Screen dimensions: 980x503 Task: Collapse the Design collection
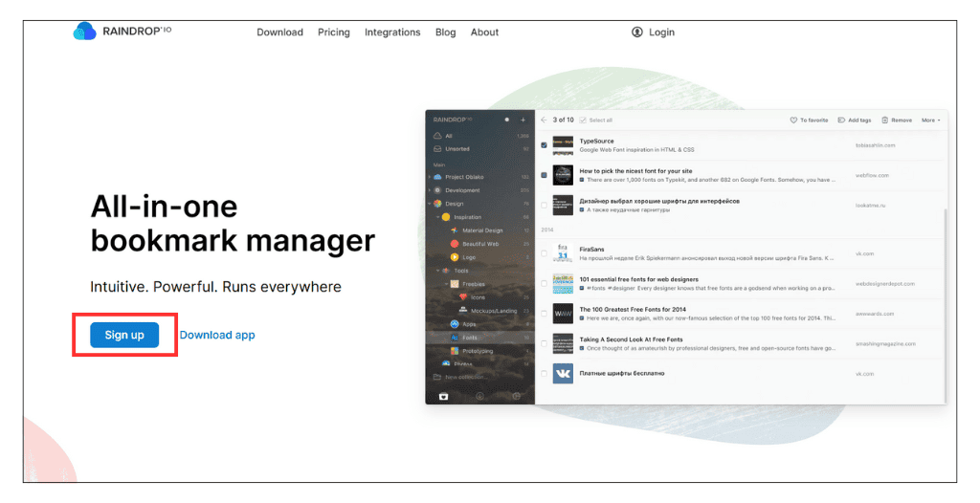(x=430, y=204)
